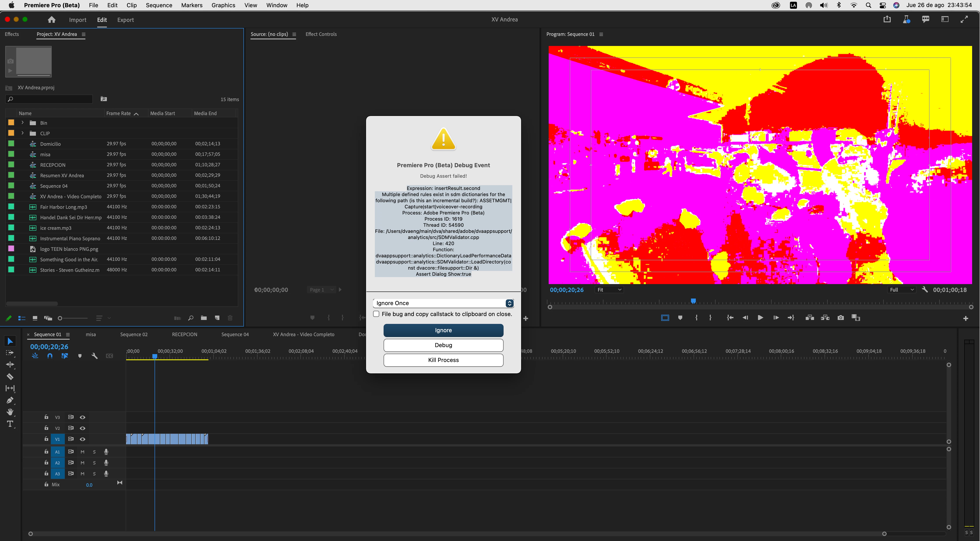The width and height of the screenshot is (980, 541).
Task: Click the Debug button
Action: (443, 345)
